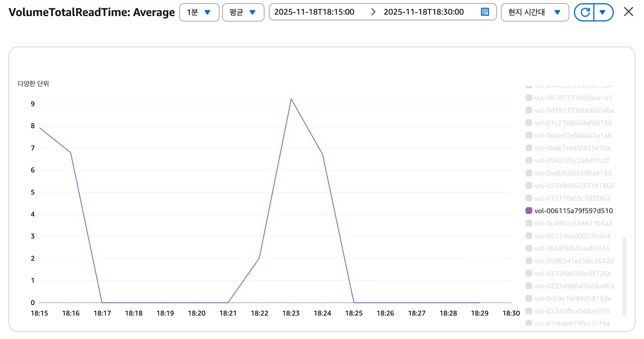Screen dimensions: 644x339
Task: Toggle the vol-01c21b8668efd0136 legend swatch
Action: (529, 123)
